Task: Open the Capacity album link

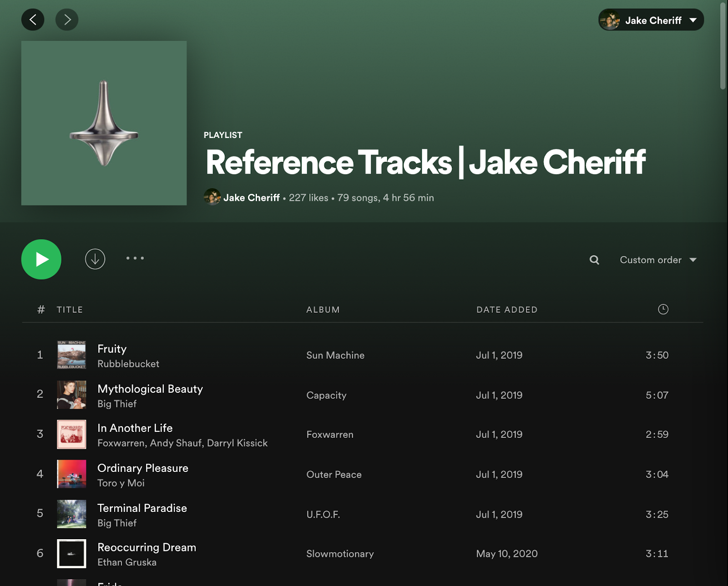Action: pos(326,396)
